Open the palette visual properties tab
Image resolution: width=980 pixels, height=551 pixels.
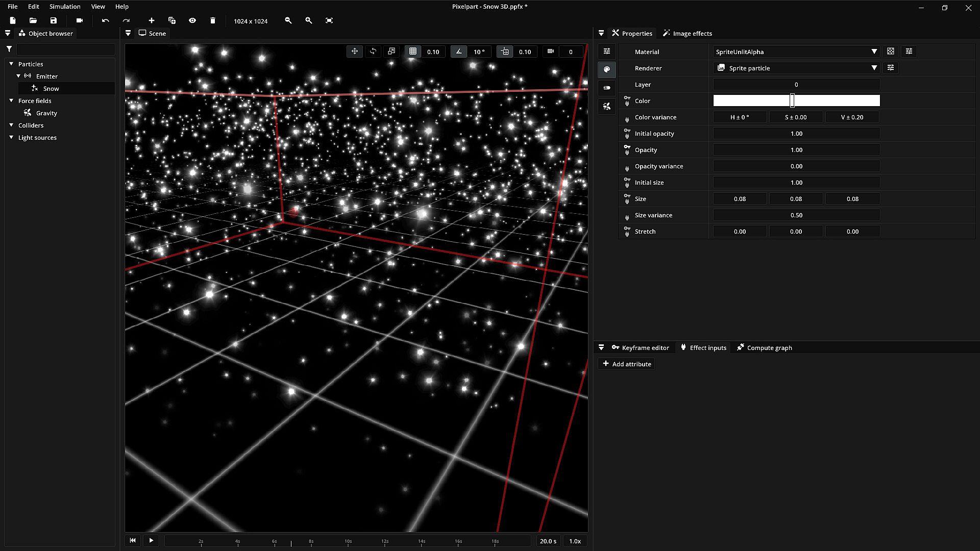point(607,69)
